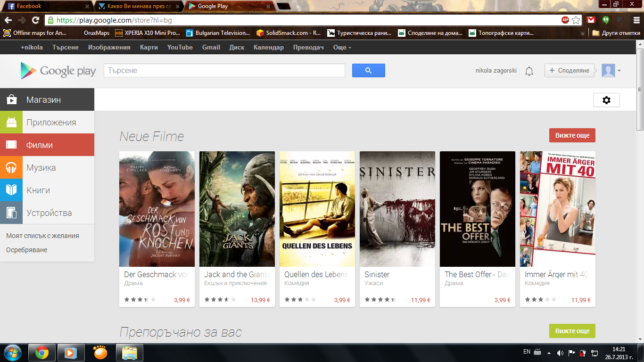Open YouTube in Google bar
The height and width of the screenshot is (362, 644).
coord(180,47)
